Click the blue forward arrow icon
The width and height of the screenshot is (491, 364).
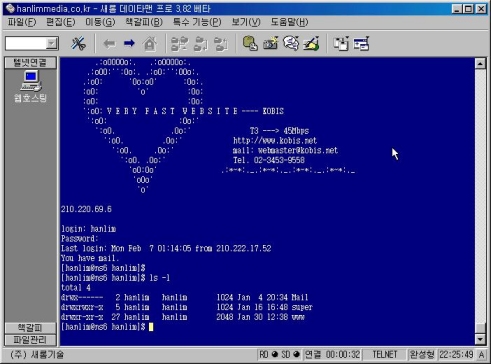click(129, 43)
